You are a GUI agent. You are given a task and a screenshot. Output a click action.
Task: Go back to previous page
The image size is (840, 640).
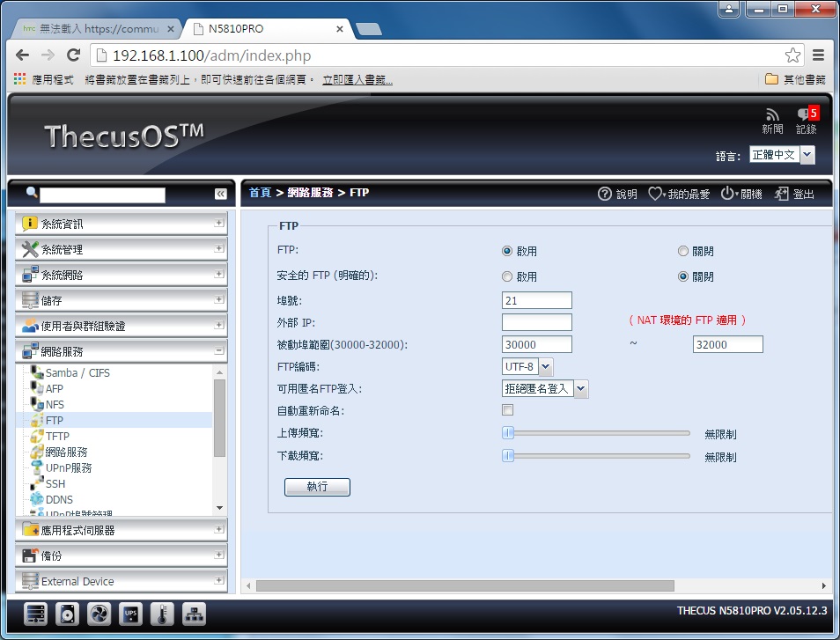pos(23,55)
